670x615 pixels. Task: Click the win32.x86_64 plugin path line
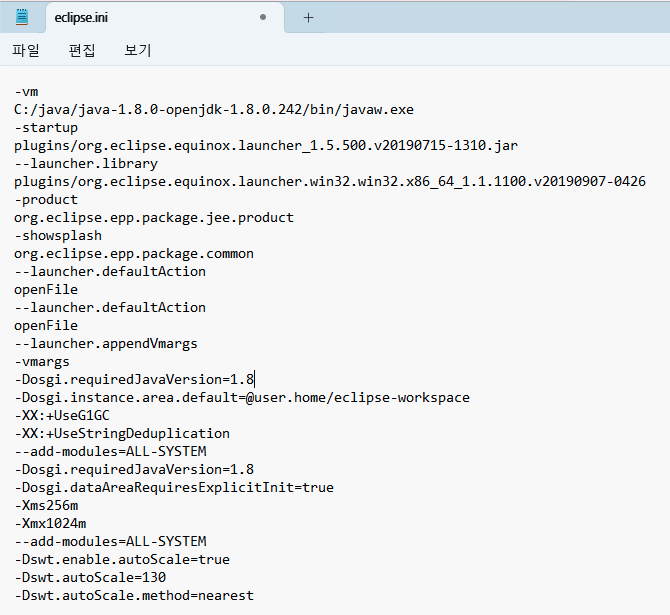click(x=330, y=182)
